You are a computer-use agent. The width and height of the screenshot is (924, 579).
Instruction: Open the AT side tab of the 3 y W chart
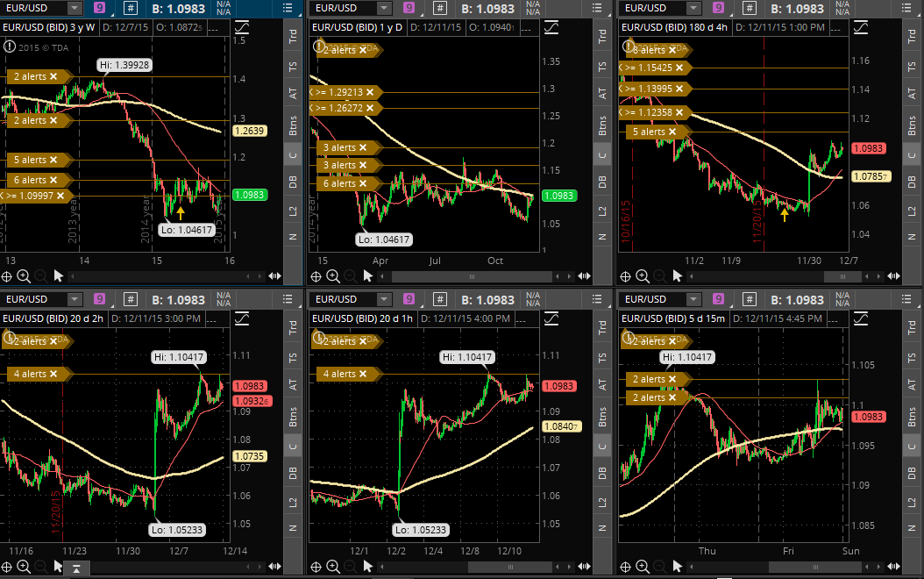(x=293, y=93)
